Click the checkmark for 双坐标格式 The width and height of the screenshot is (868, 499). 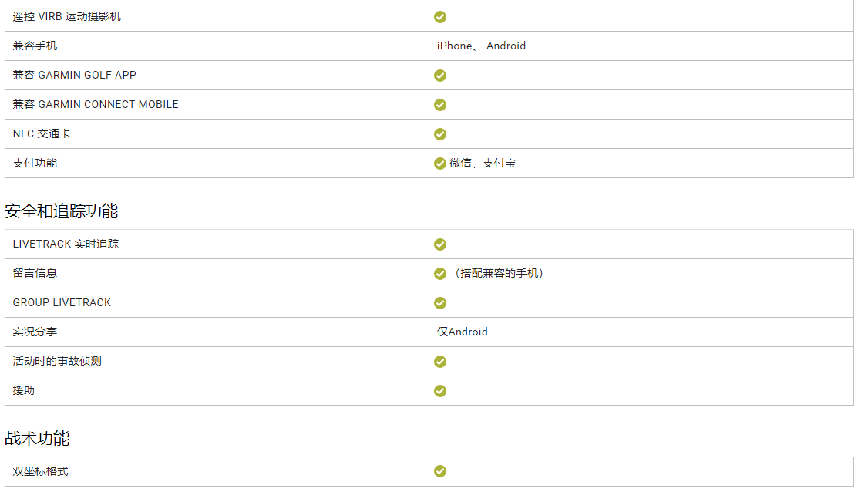pos(440,471)
